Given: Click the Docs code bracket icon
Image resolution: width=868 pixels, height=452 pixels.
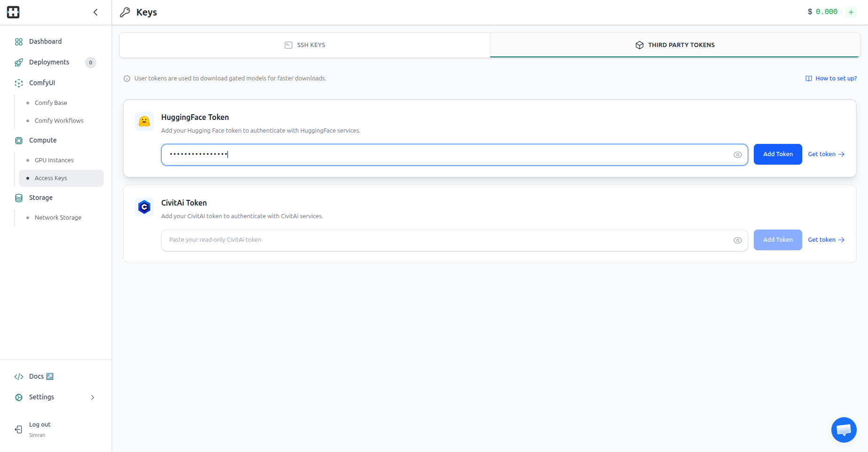Looking at the screenshot, I should [19, 377].
